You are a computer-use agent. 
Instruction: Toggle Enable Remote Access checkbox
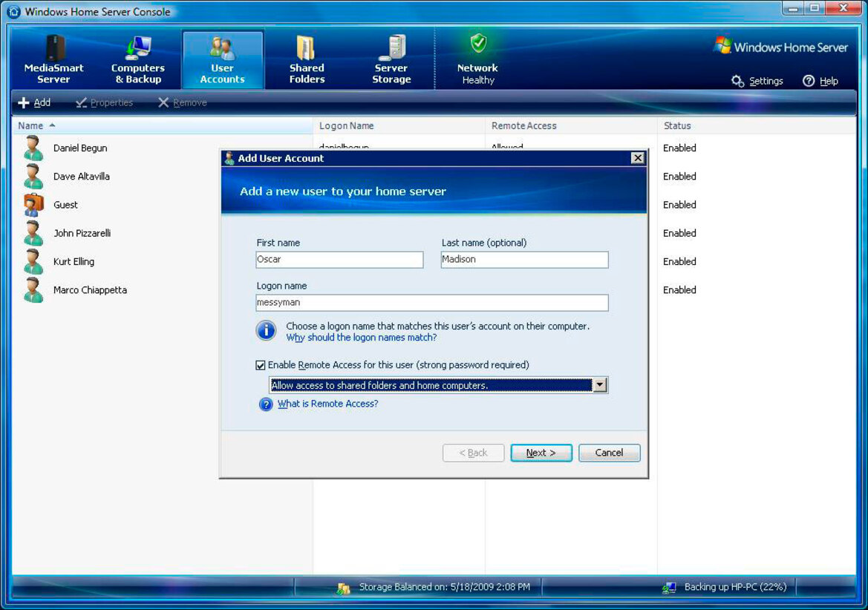tap(260, 365)
